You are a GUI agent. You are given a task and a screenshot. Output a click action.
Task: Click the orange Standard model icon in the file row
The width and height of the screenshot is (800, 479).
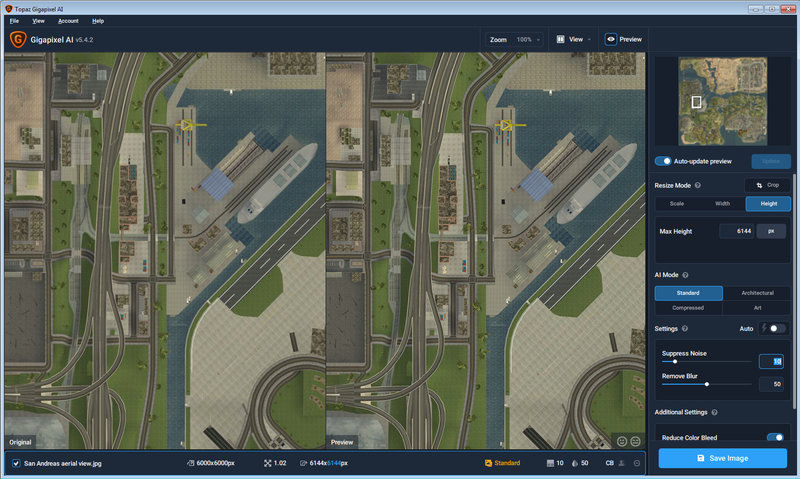click(x=488, y=463)
